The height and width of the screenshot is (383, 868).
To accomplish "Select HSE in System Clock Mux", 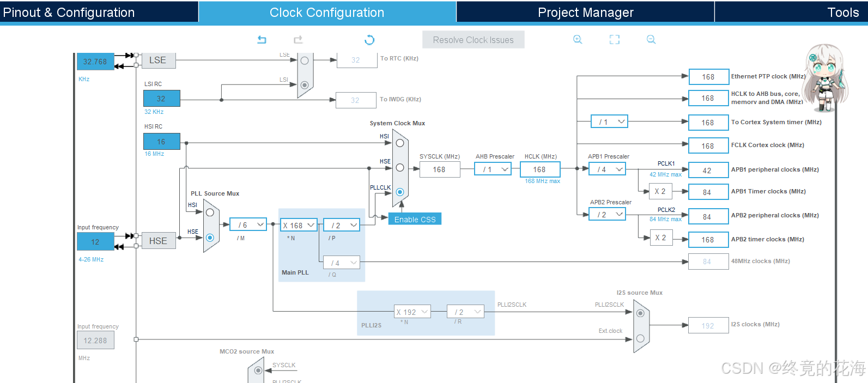I will [400, 167].
